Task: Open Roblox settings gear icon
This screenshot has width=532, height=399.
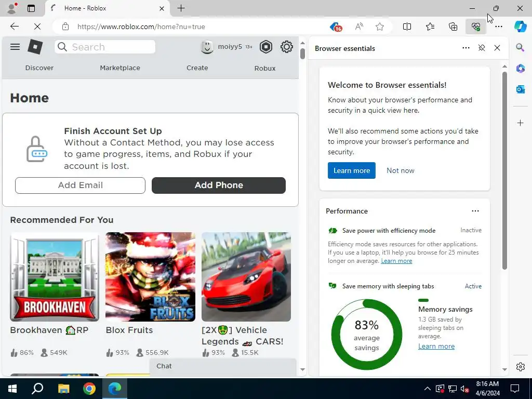Action: click(x=287, y=47)
